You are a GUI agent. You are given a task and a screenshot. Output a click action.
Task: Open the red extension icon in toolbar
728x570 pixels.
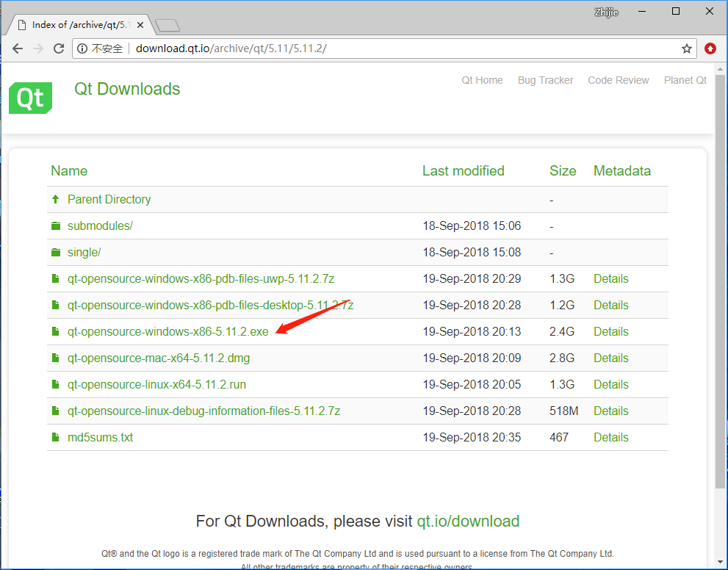point(710,48)
